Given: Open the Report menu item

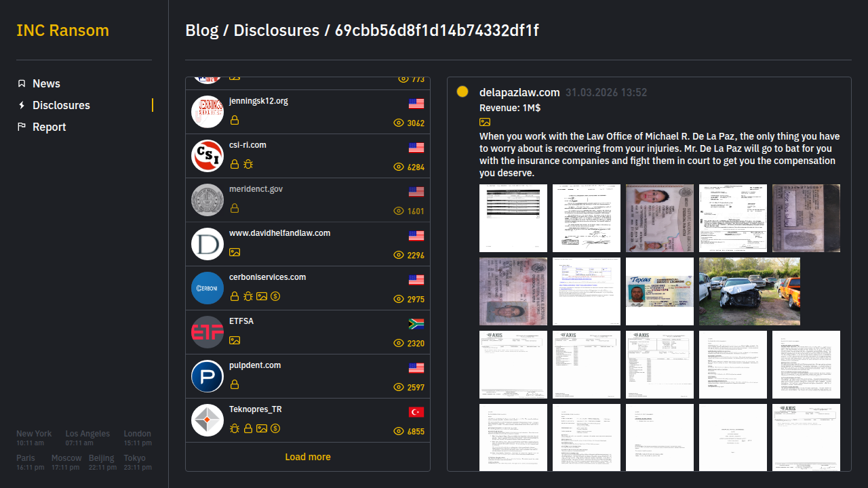Looking at the screenshot, I should point(49,127).
